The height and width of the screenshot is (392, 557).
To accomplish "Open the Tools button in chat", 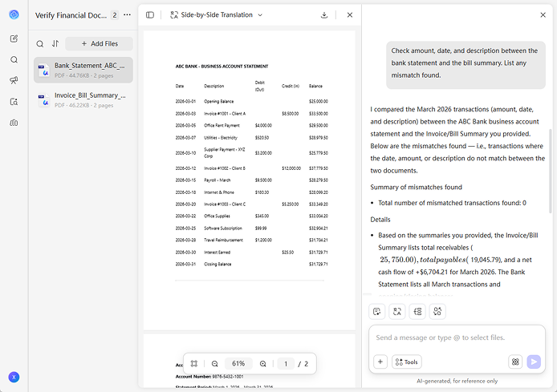I will coord(407,362).
